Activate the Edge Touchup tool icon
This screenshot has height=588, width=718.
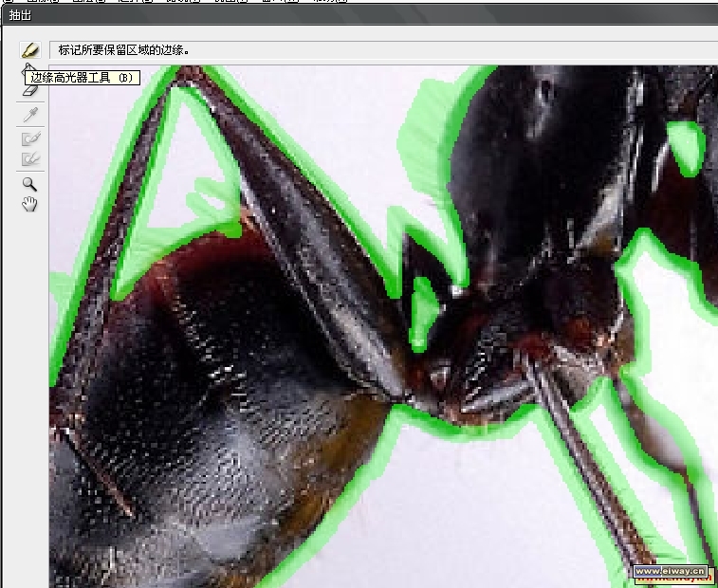30,159
